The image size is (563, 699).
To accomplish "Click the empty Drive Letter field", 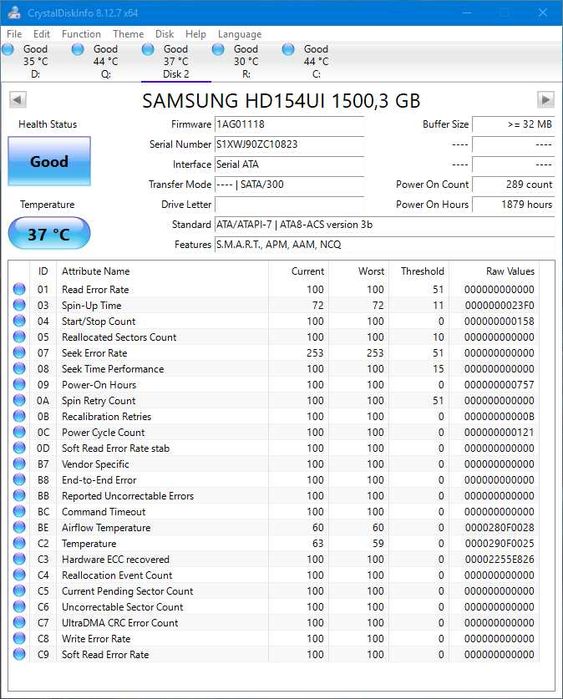I will [x=289, y=205].
